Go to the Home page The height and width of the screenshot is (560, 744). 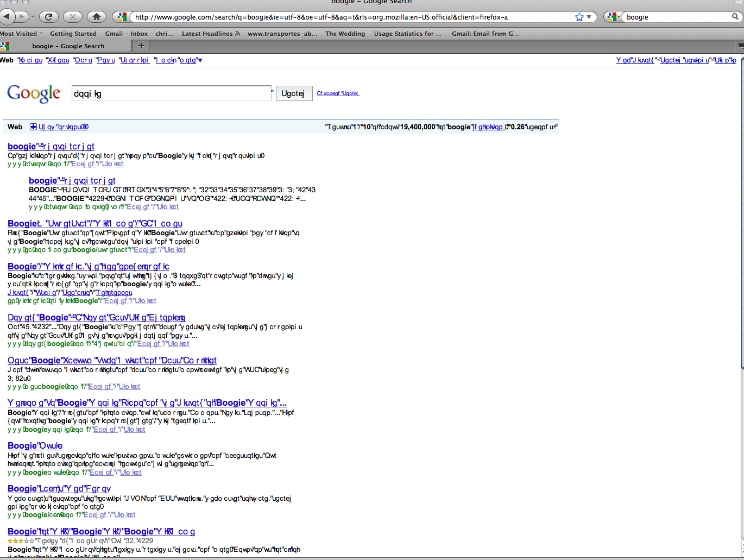97,17
